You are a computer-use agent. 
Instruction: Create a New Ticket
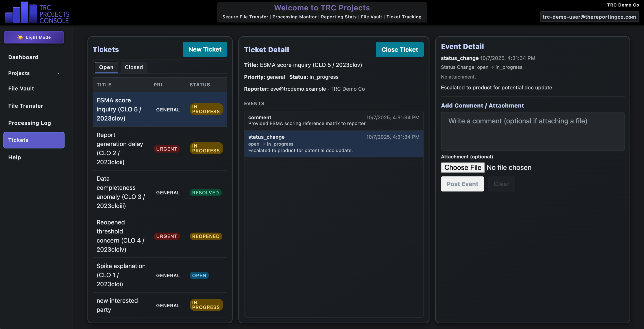click(x=205, y=50)
